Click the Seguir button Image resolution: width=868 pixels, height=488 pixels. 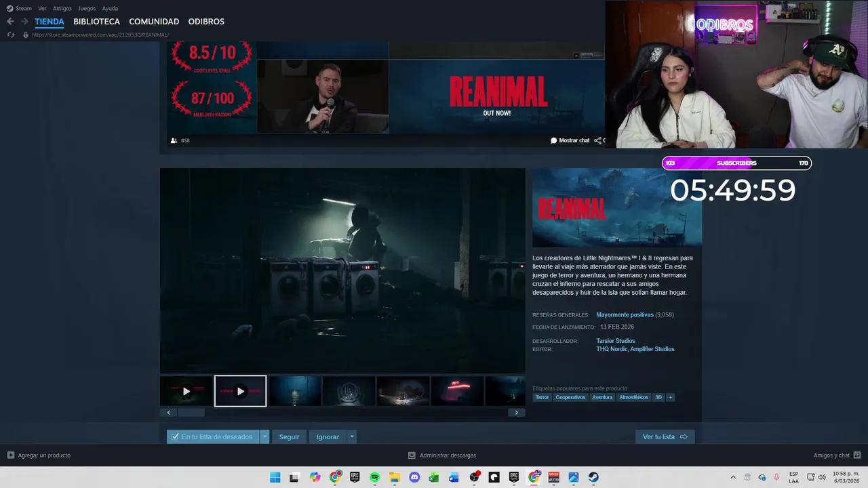(x=289, y=436)
